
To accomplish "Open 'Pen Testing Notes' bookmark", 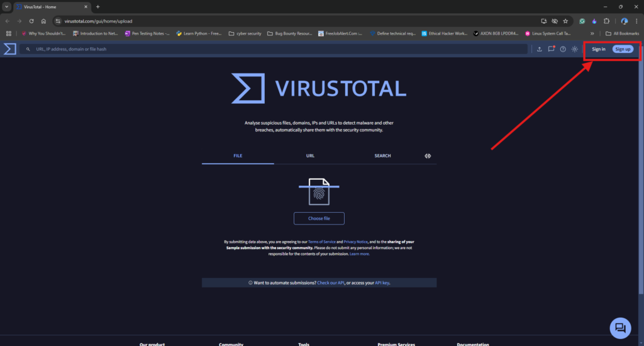I will [x=147, y=33].
